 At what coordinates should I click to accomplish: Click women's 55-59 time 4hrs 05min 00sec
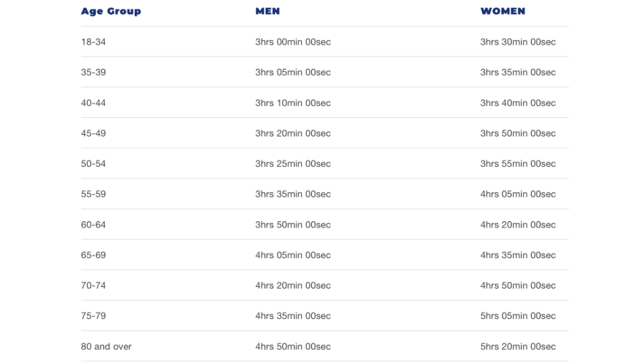pos(518,194)
